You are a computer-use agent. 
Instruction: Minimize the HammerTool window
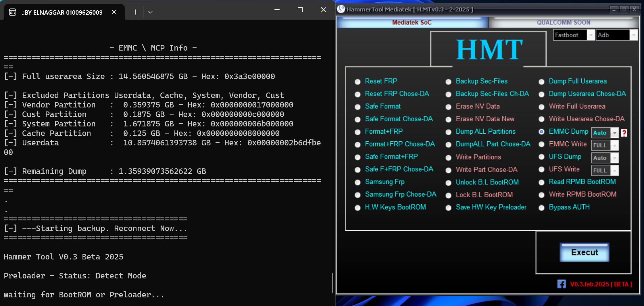(x=614, y=9)
